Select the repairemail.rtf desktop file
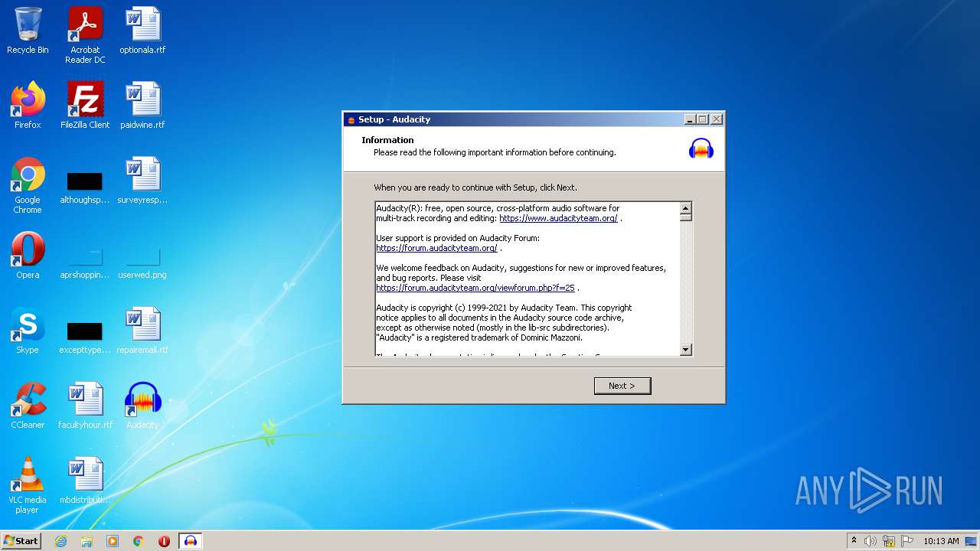980x551 pixels. (142, 331)
